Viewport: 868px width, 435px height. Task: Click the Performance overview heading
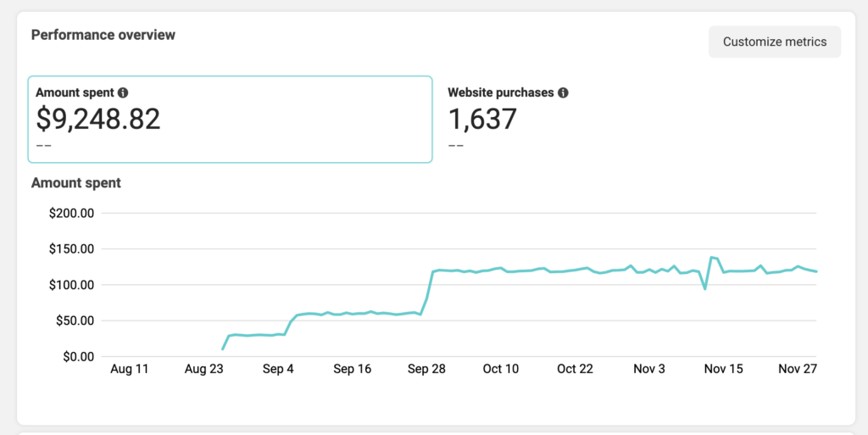point(103,35)
